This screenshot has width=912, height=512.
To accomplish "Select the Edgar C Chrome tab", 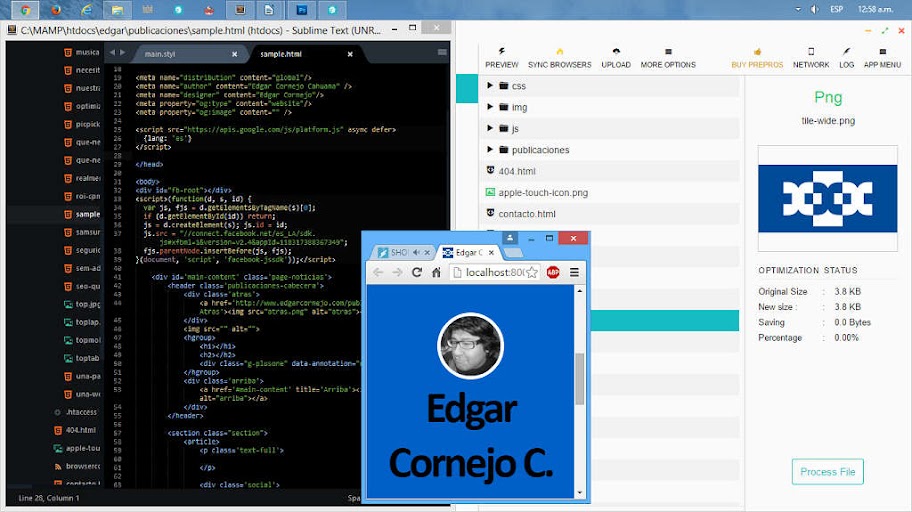I will [x=469, y=253].
